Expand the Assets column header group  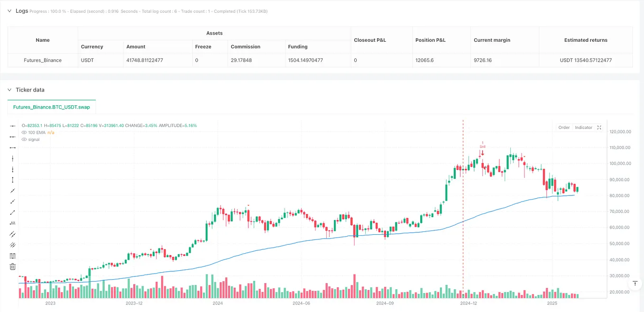[214, 33]
